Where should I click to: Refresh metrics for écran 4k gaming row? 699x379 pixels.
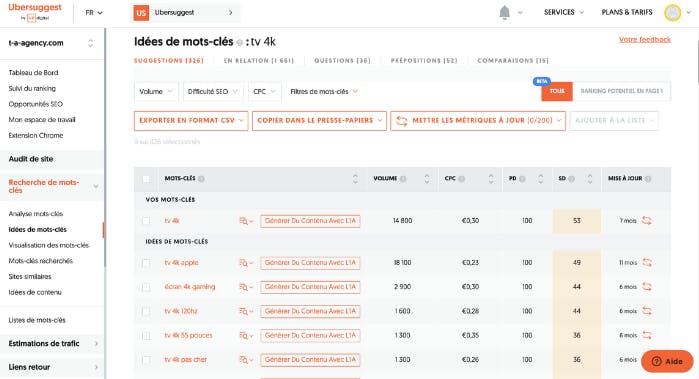coord(646,287)
